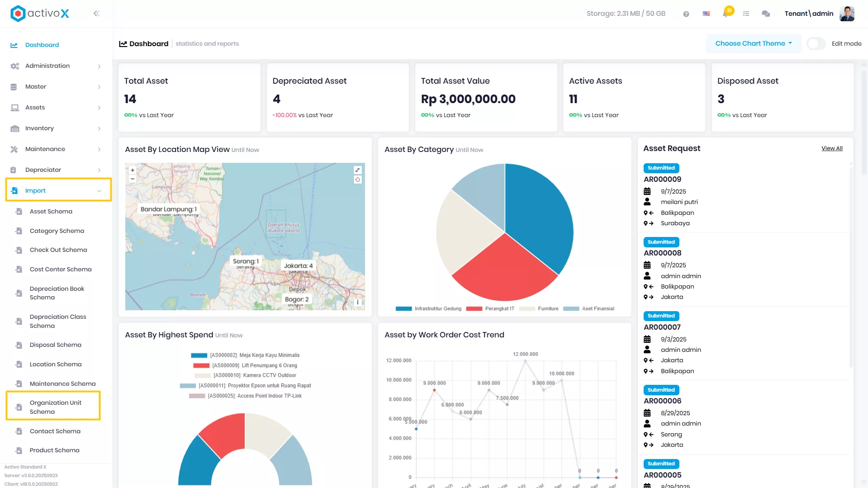Toggle Meja Kerja Kayu Minimalis legend entry
868x488 pixels.
coord(245,355)
